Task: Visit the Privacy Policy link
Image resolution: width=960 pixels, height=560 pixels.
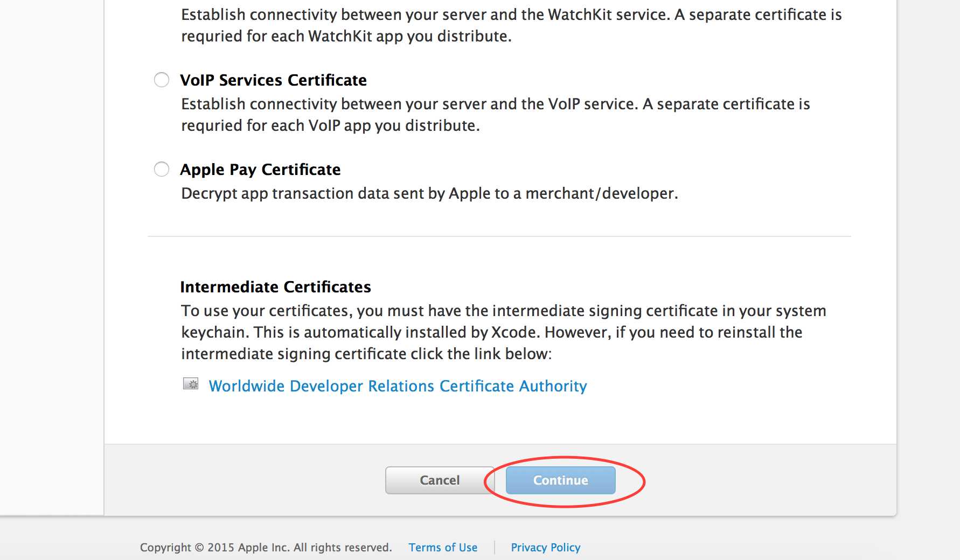Action: [x=545, y=548]
